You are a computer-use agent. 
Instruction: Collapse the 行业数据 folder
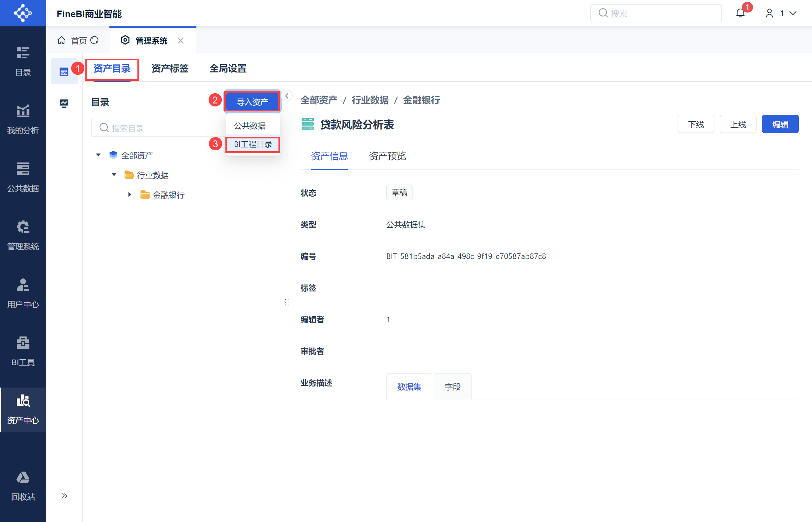point(114,175)
